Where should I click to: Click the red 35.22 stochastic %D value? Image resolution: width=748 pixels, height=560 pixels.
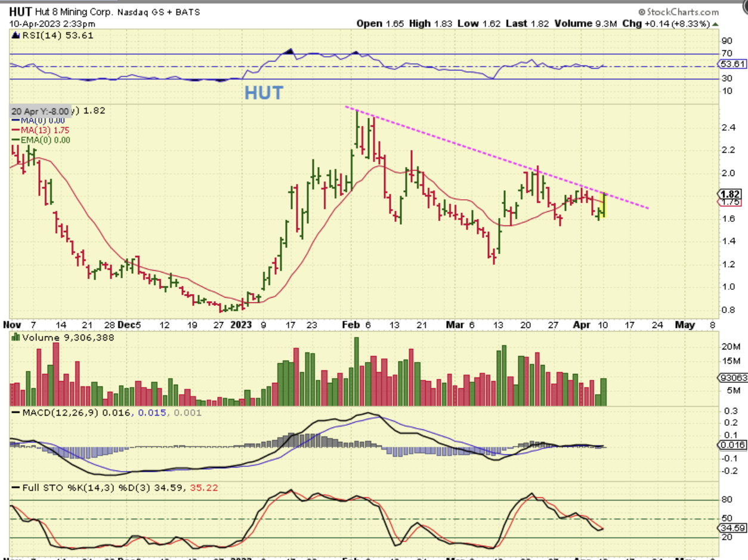point(204,487)
